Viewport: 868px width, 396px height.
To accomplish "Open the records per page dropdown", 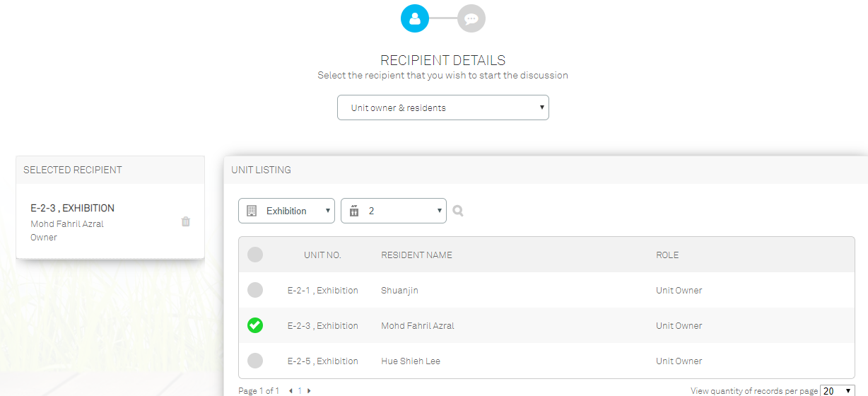I will tap(838, 390).
